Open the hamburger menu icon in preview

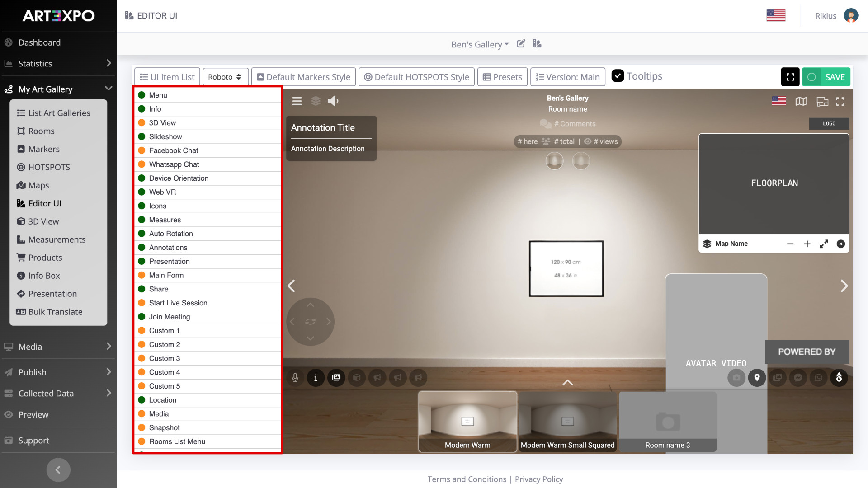coord(297,101)
